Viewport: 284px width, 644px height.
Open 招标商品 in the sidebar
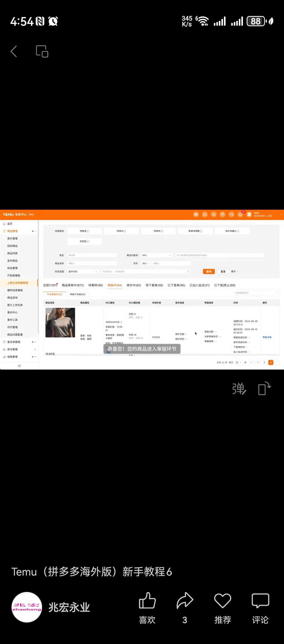[x=13, y=246]
